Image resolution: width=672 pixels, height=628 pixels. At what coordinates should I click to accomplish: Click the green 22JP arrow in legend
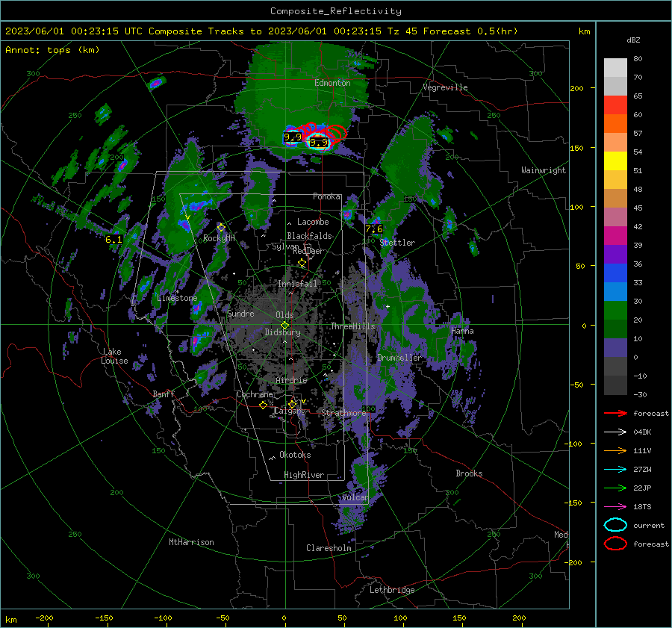click(615, 488)
